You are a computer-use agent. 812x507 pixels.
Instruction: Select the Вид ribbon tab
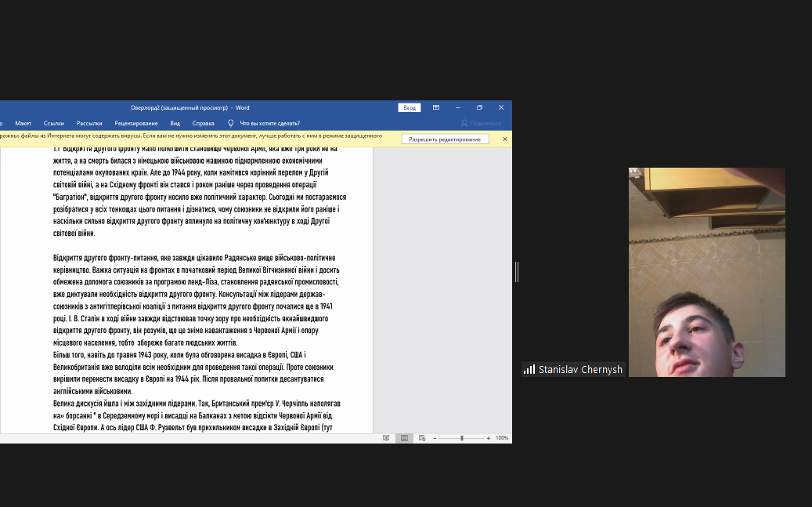(x=175, y=123)
